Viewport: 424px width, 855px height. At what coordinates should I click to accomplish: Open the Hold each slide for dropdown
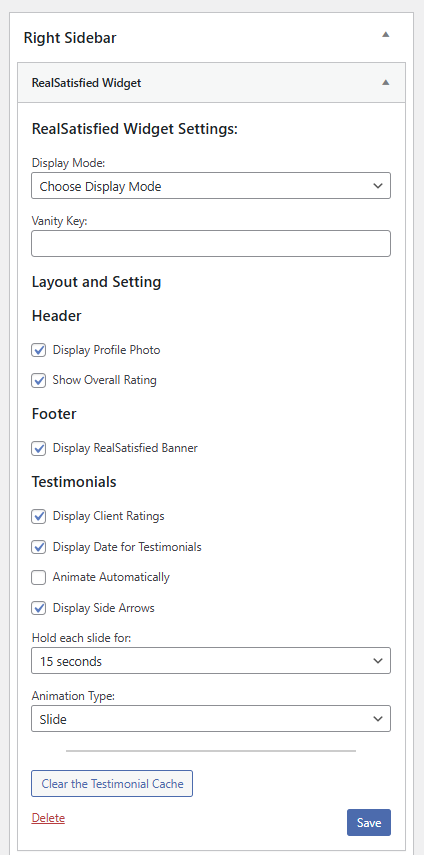(x=211, y=661)
